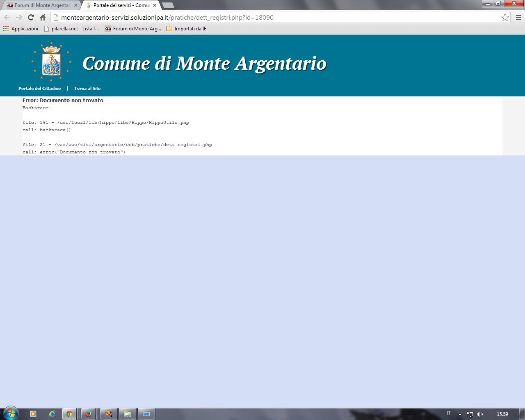Open the IT input language selector
The height and width of the screenshot is (420, 525).
coord(449,413)
